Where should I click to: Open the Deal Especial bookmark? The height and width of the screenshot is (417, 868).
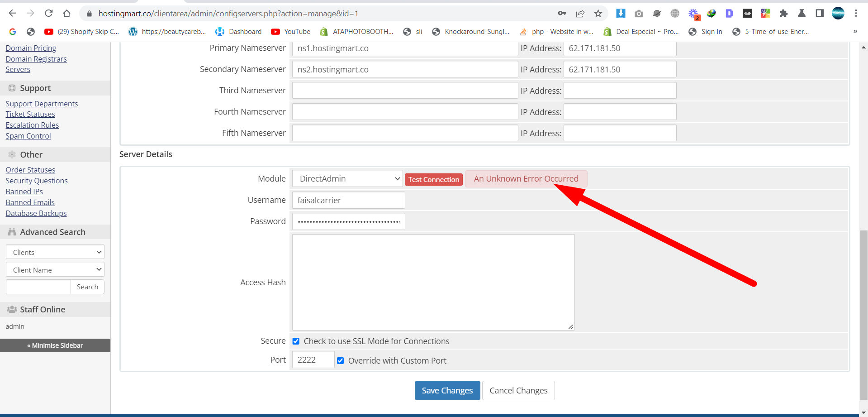click(x=641, y=32)
